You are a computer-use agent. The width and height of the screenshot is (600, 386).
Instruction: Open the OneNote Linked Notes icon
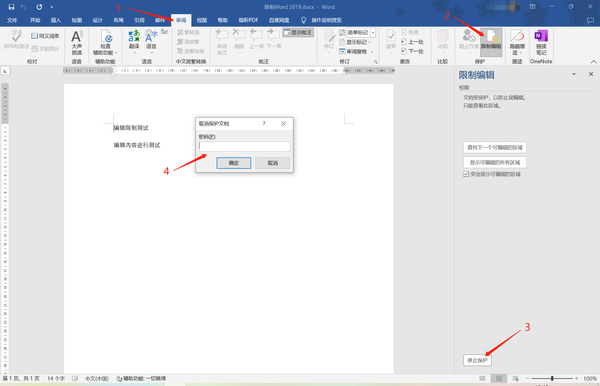[x=541, y=42]
